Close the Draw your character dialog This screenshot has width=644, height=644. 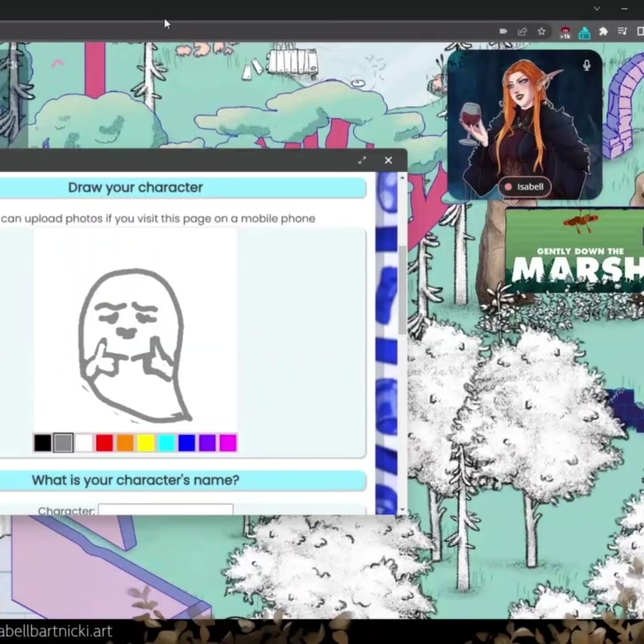389,160
